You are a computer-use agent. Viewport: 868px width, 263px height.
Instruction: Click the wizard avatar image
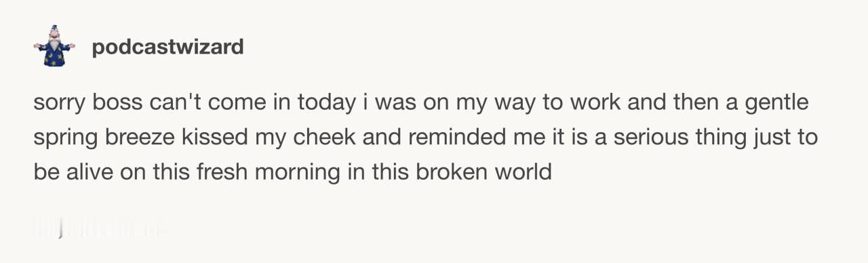[54, 46]
